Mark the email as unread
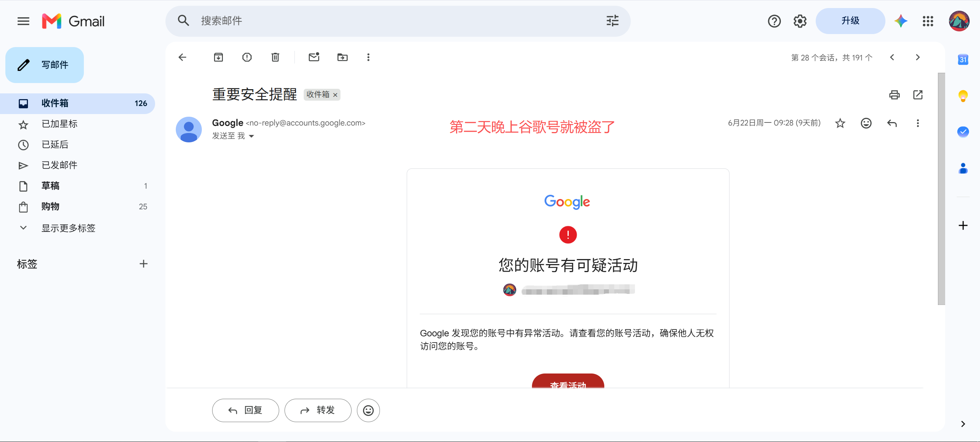The image size is (980, 442). point(314,57)
